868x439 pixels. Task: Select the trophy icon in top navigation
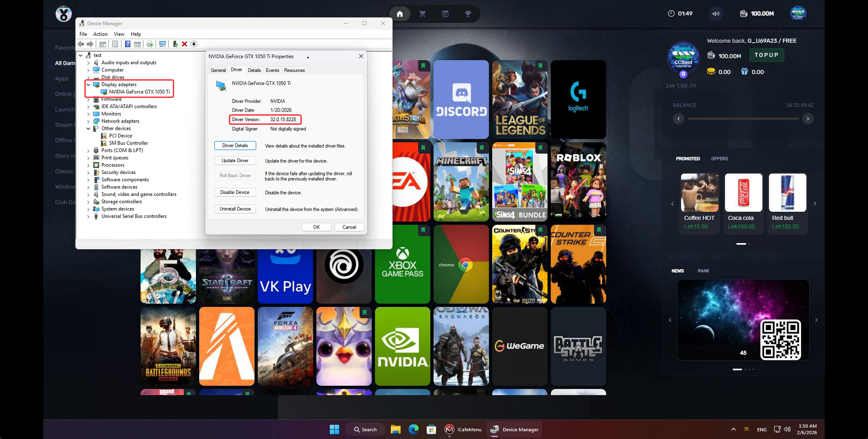point(468,14)
